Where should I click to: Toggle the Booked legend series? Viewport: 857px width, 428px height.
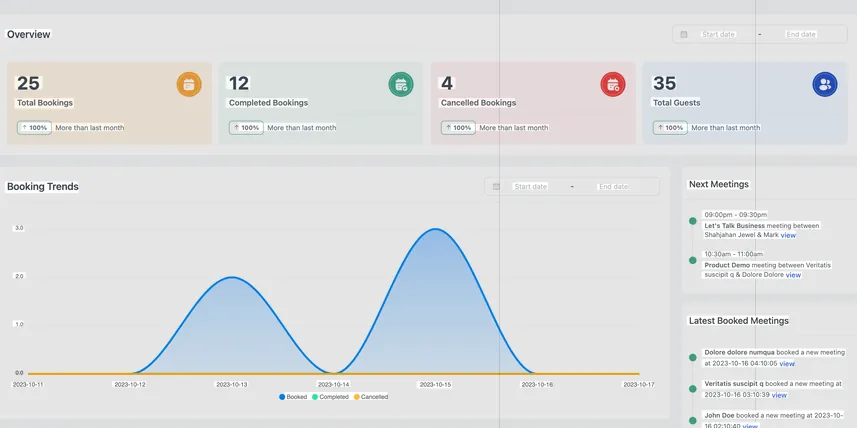pos(293,397)
